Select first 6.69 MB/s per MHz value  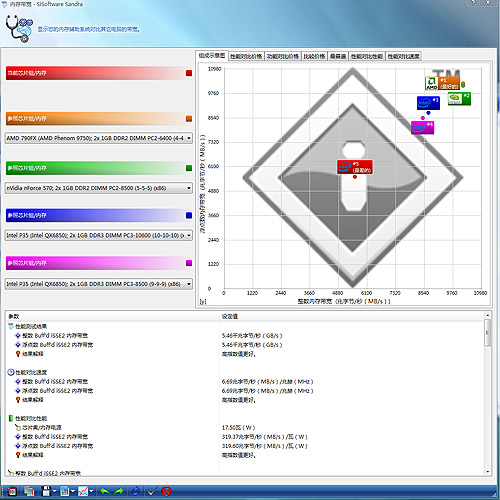pyautogui.click(x=267, y=381)
